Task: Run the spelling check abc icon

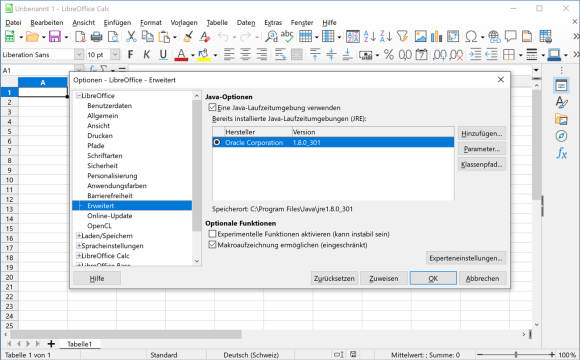Action: click(x=287, y=36)
